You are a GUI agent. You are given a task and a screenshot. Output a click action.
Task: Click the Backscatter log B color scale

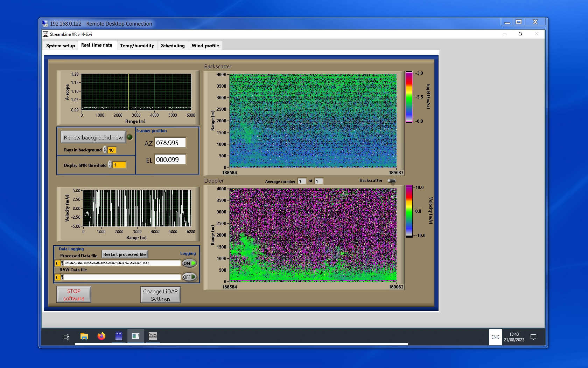[x=409, y=97]
